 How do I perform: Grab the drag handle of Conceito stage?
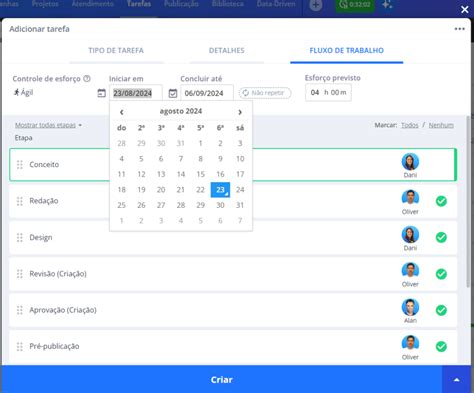coord(20,164)
